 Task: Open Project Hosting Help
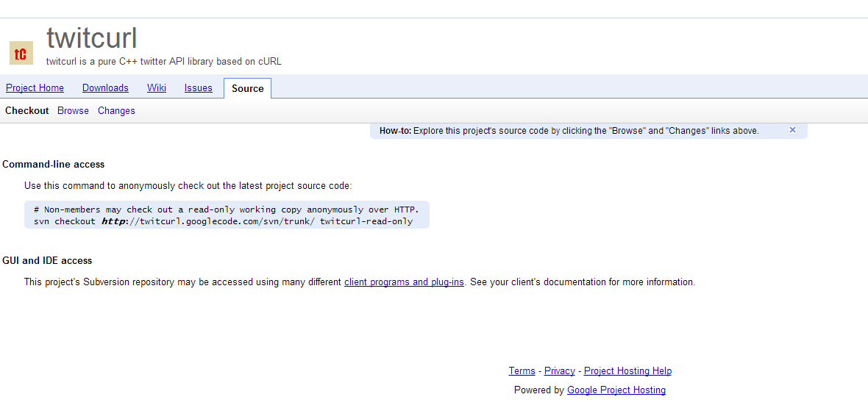[627, 370]
